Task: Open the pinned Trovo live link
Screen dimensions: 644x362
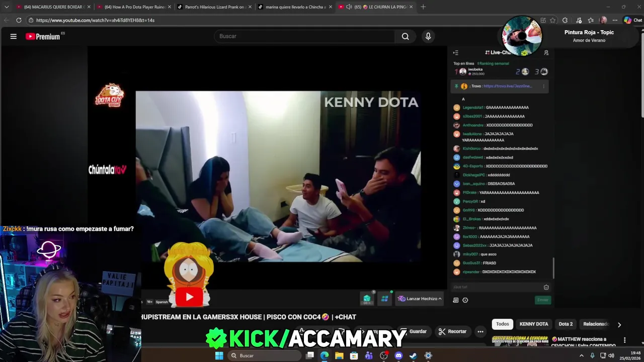Action: click(x=507, y=86)
